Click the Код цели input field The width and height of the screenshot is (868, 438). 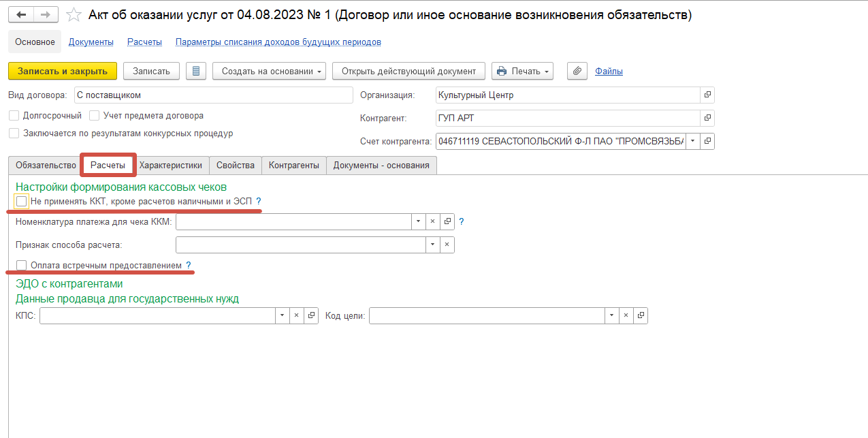487,315
